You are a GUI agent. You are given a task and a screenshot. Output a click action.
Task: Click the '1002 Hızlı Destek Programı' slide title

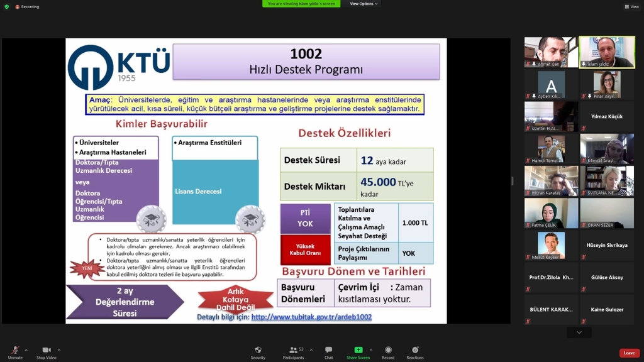(x=306, y=62)
